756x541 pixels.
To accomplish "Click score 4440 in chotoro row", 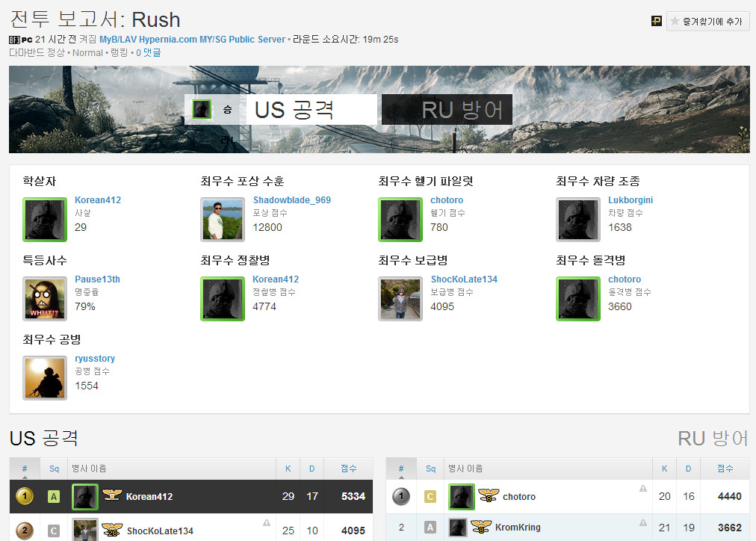I will coord(730,496).
